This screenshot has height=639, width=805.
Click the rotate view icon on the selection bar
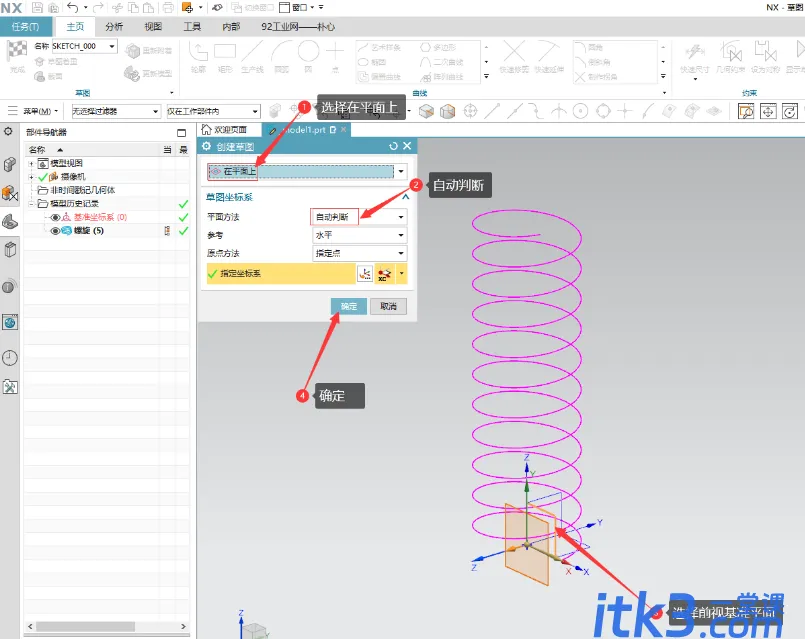[790, 111]
